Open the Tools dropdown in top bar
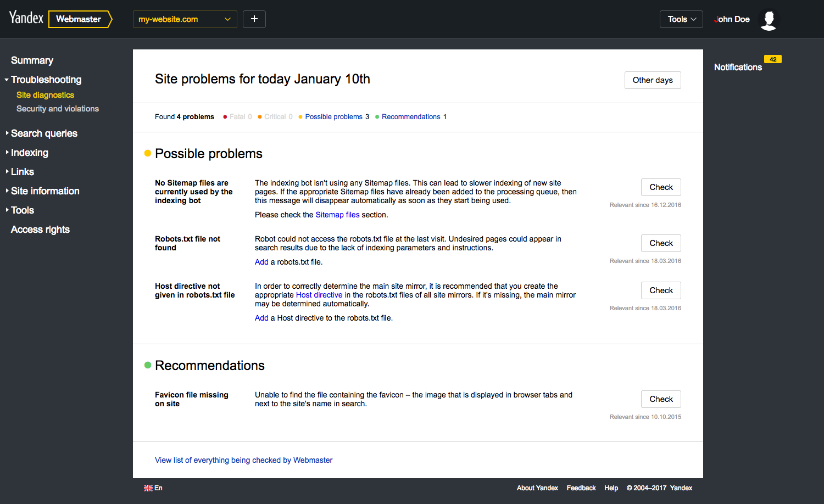This screenshot has height=504, width=824. point(681,19)
